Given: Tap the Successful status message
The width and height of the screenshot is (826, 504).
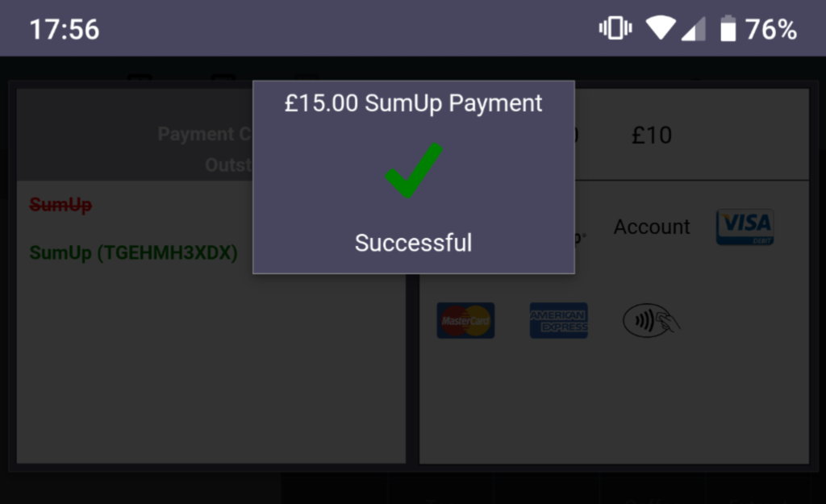Looking at the screenshot, I should coord(414,243).
